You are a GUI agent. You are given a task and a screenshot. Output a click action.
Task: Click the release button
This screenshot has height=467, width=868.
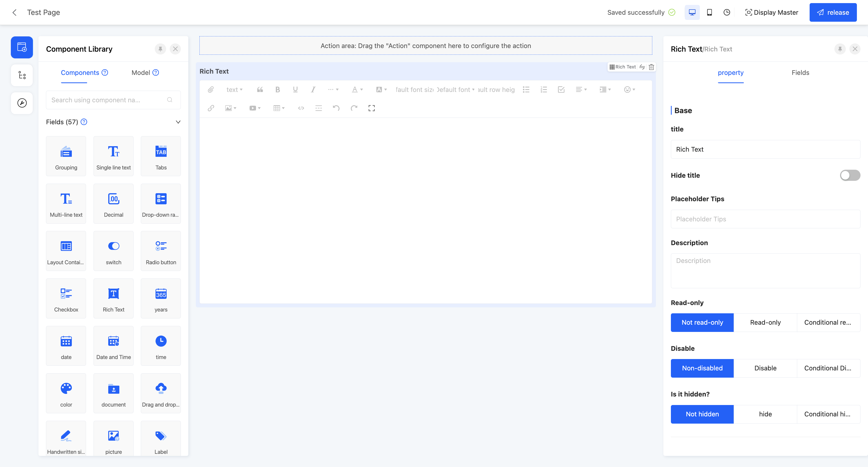[833, 12]
